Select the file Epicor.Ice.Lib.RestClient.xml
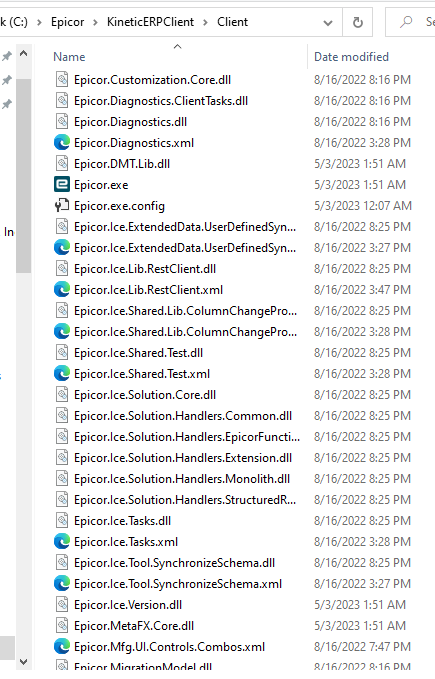The width and height of the screenshot is (435, 679). [x=148, y=290]
